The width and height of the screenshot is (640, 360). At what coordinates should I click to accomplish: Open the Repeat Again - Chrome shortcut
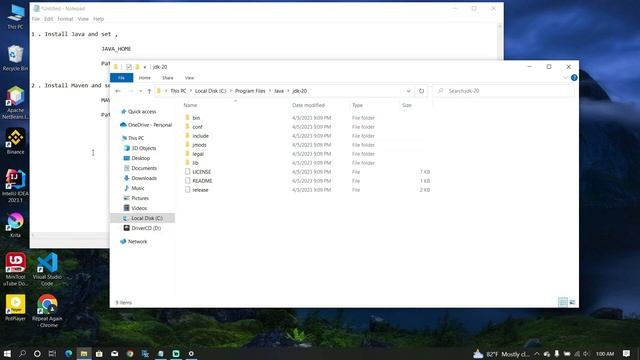[47, 311]
